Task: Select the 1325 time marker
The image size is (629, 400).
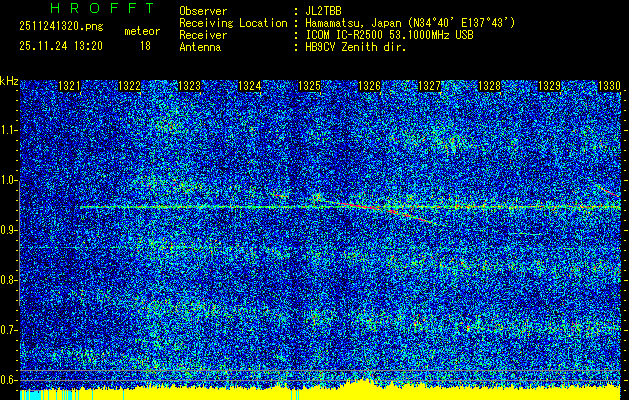Action: 309,87
